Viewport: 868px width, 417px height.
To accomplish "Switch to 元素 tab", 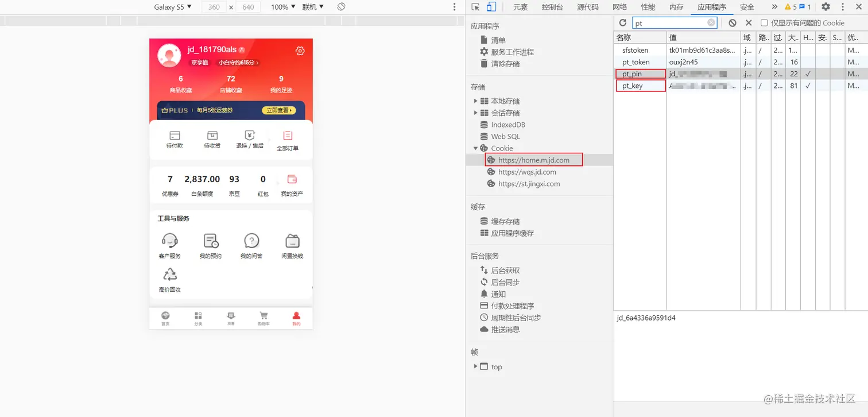I will click(521, 7).
